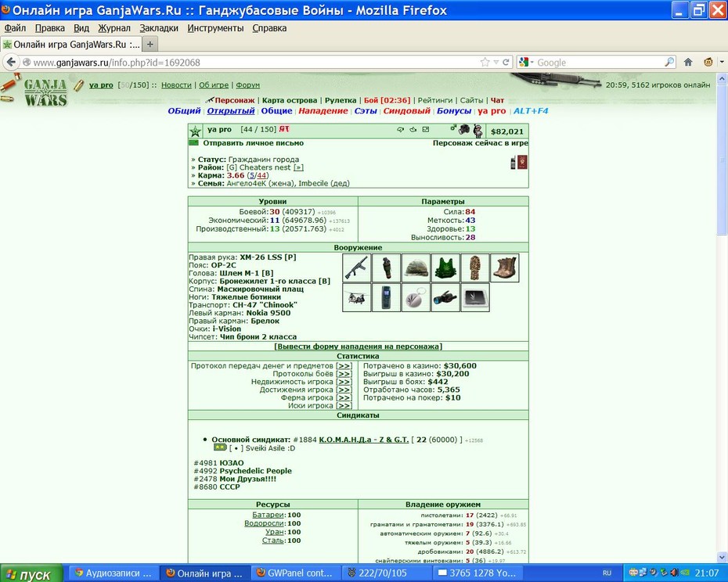Open the Google search engine dropdown
Image resolution: width=728 pixels, height=582 pixels.
click(x=527, y=63)
